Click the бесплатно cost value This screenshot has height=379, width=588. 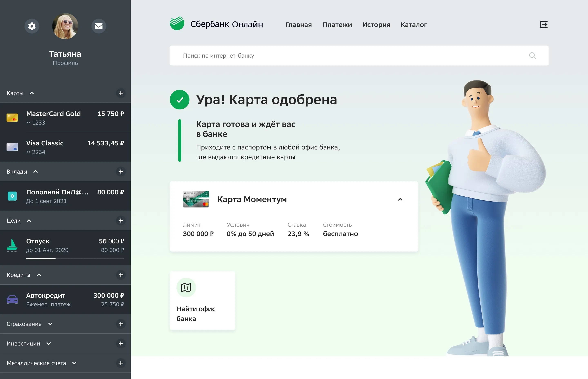tap(341, 234)
